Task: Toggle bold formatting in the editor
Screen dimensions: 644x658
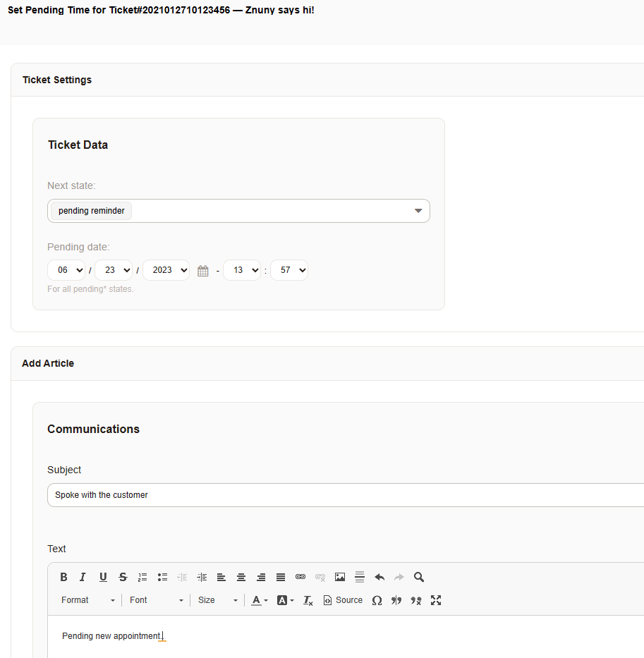Action: (x=63, y=577)
